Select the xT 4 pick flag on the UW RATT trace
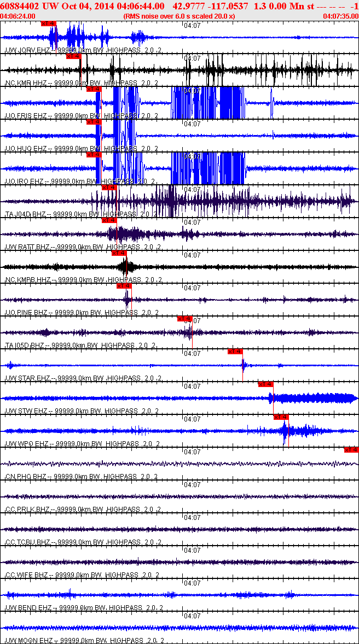Screen dimensions: 359x644 click(109, 220)
